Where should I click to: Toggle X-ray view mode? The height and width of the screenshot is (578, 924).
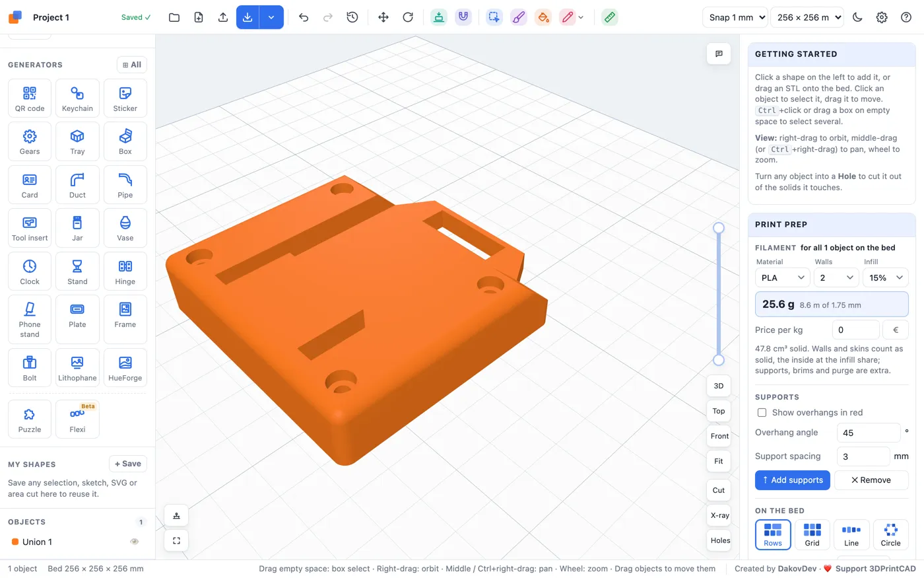[719, 515]
